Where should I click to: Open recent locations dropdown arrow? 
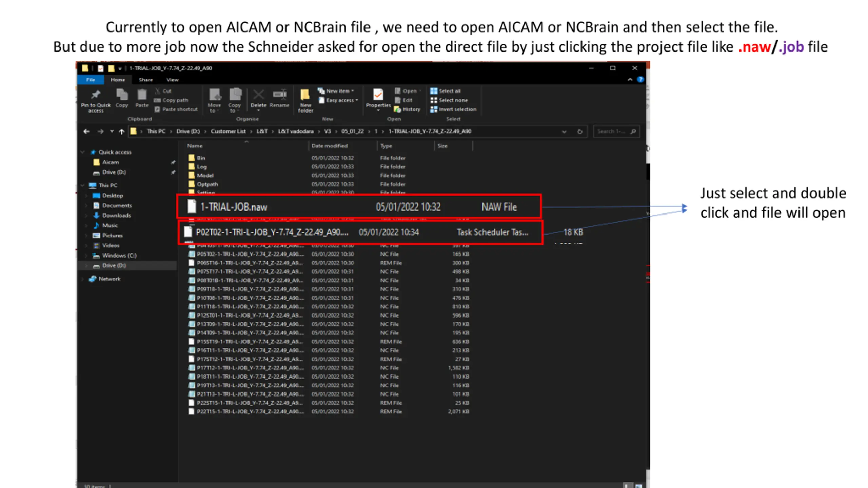112,131
